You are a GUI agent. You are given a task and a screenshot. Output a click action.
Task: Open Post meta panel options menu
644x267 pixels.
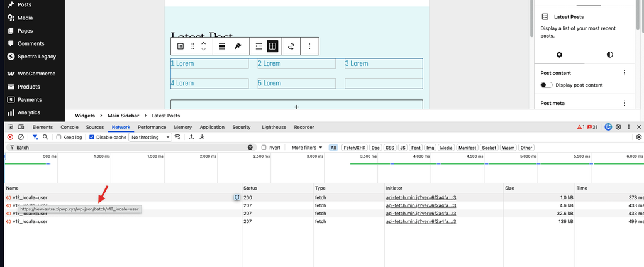coord(625,103)
